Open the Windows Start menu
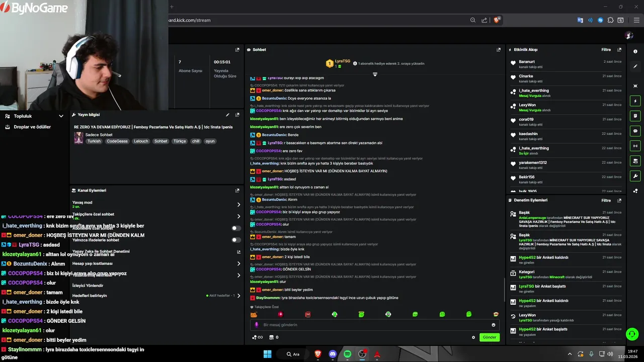 click(x=268, y=354)
